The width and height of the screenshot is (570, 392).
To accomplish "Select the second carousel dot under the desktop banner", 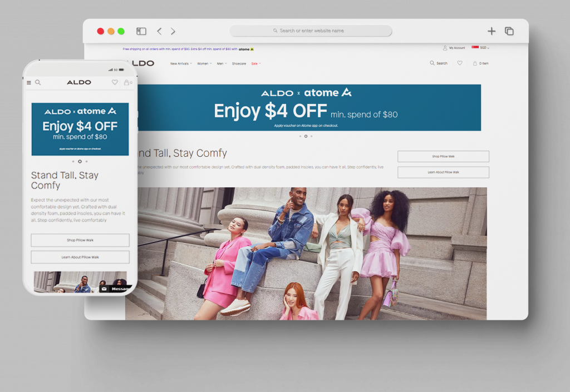I will 306,136.
